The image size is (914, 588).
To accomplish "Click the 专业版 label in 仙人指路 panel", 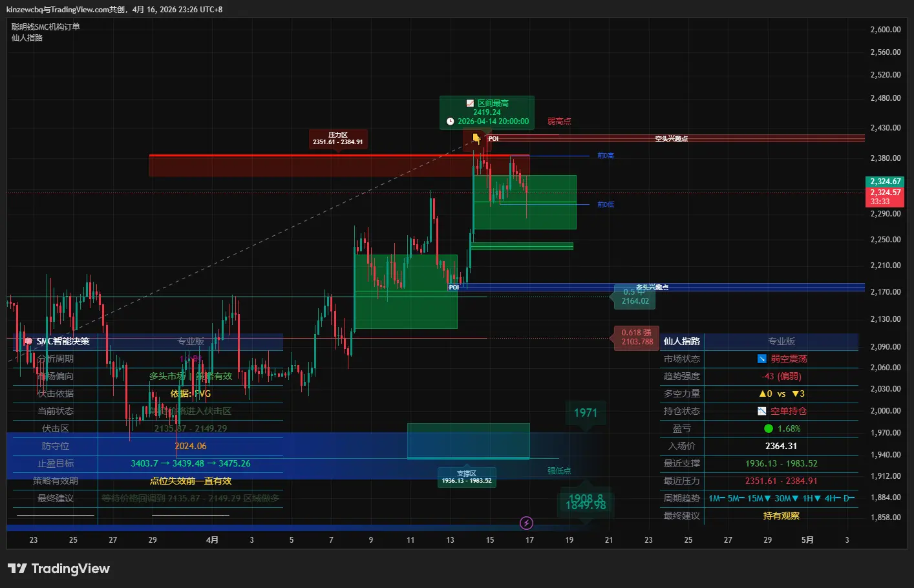I will (781, 341).
